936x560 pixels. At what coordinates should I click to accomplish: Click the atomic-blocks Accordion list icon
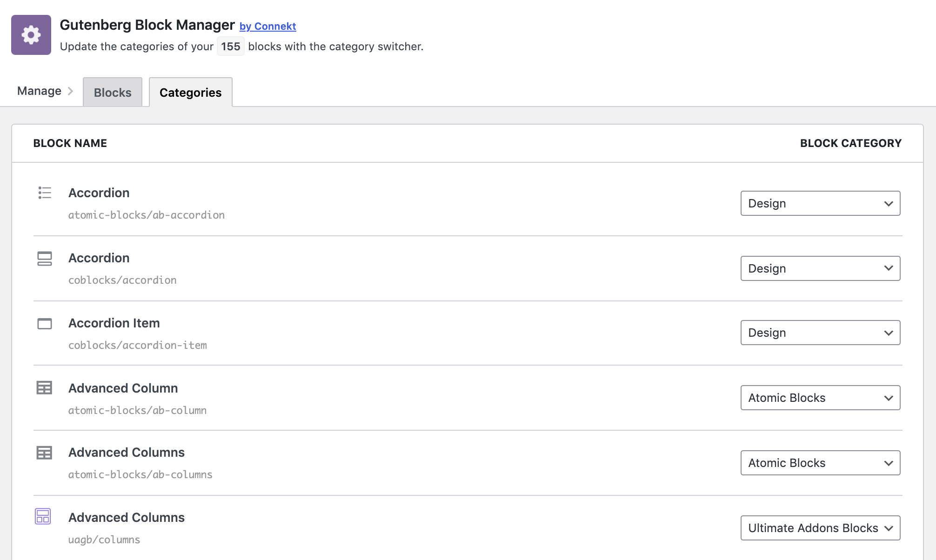45,193
